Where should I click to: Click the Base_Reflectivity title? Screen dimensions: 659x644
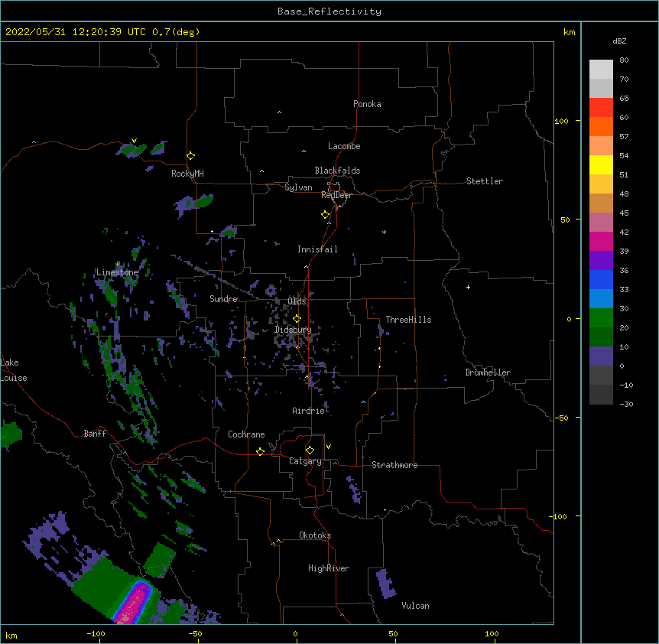click(329, 11)
